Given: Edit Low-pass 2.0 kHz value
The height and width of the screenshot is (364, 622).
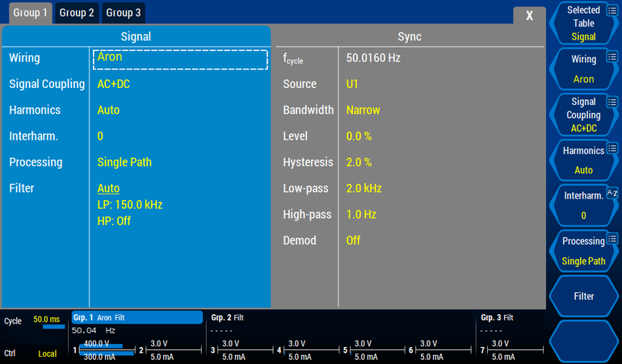Looking at the screenshot, I should (x=364, y=188).
